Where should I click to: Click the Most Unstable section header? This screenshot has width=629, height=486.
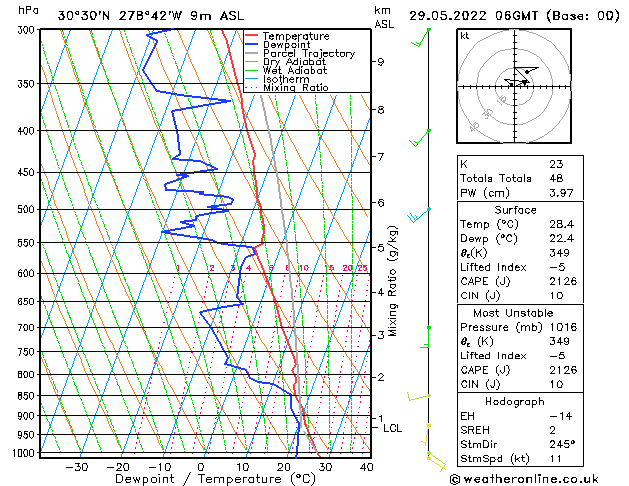517,312
